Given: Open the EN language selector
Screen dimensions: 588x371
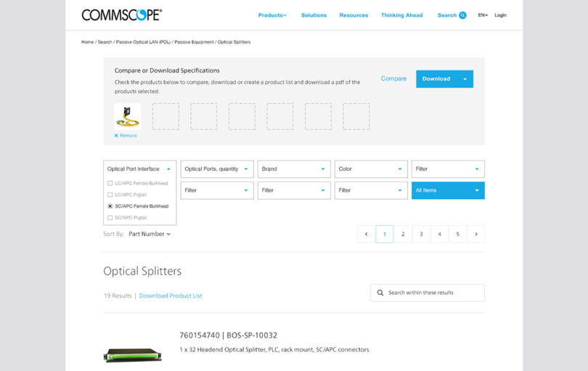Looking at the screenshot, I should [x=483, y=15].
